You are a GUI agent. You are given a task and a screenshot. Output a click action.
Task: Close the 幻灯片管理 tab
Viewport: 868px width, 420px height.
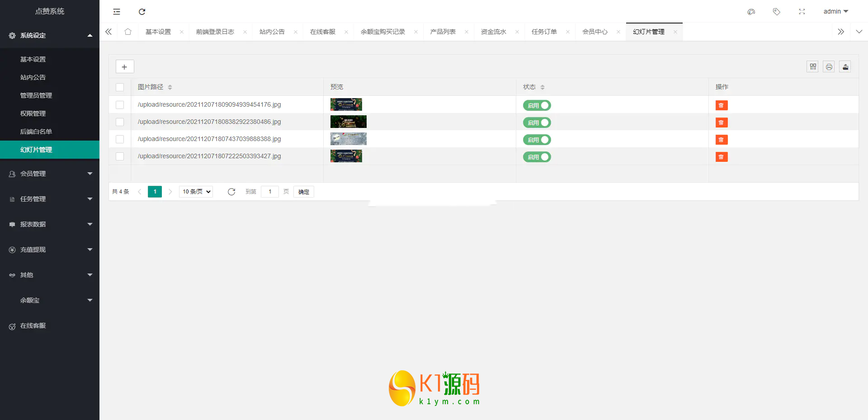(x=675, y=32)
